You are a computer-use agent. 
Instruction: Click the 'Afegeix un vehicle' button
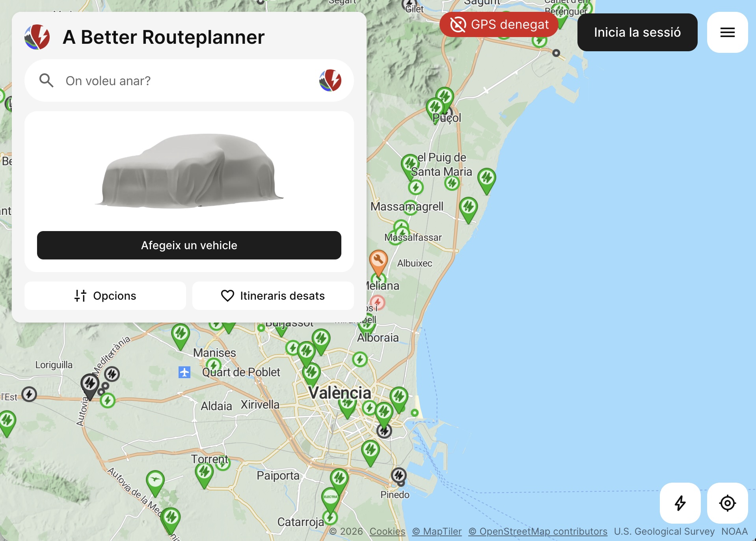[x=189, y=245]
